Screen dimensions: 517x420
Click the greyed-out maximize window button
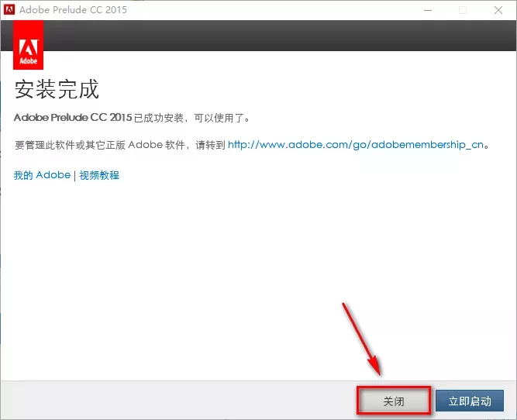(x=463, y=10)
